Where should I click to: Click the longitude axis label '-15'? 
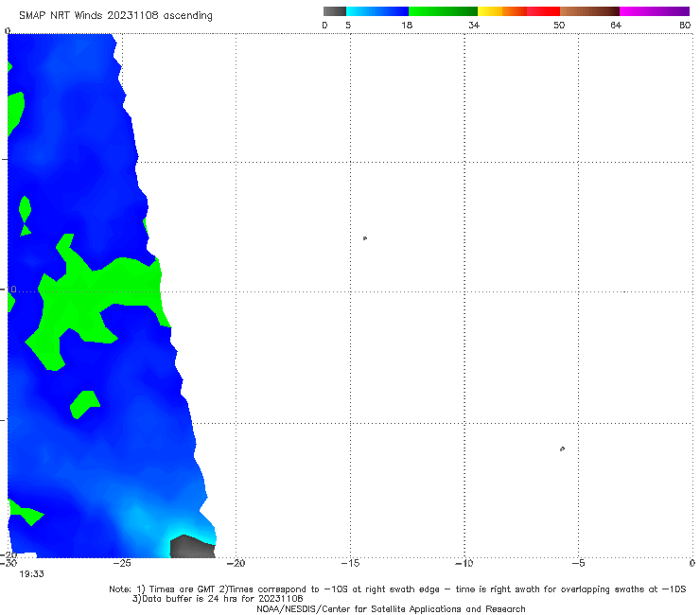pos(350,564)
